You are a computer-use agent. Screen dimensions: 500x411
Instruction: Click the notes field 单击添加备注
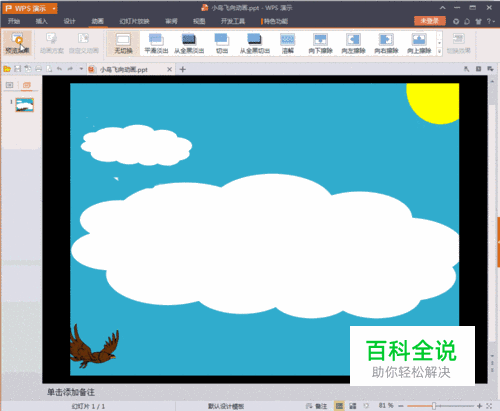point(71,392)
